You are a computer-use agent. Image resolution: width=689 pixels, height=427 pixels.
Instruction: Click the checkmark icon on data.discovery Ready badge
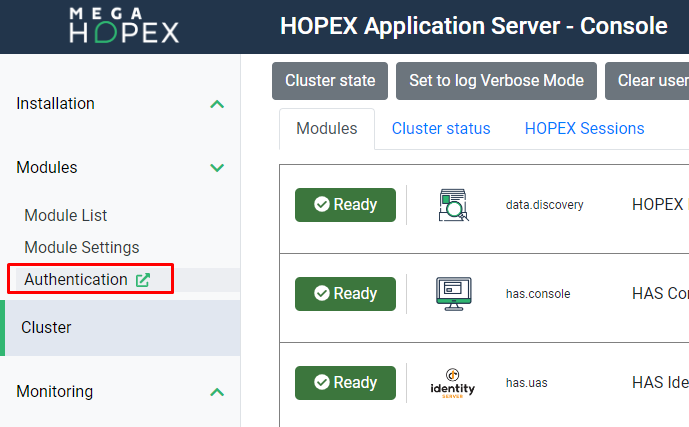click(x=322, y=205)
